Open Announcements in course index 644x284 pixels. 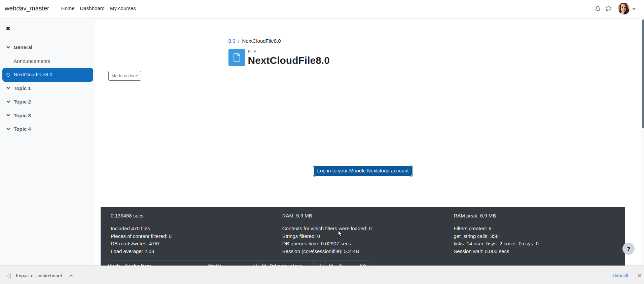tap(32, 61)
